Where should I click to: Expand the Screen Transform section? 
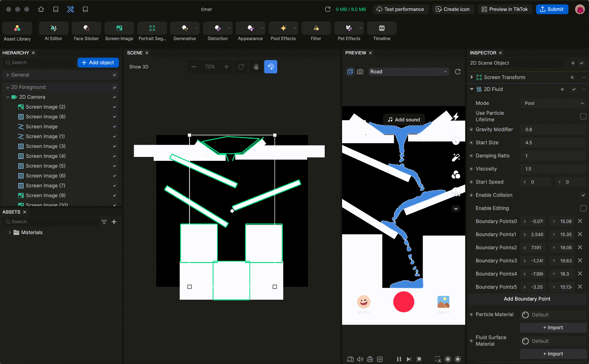pyautogui.click(x=472, y=77)
